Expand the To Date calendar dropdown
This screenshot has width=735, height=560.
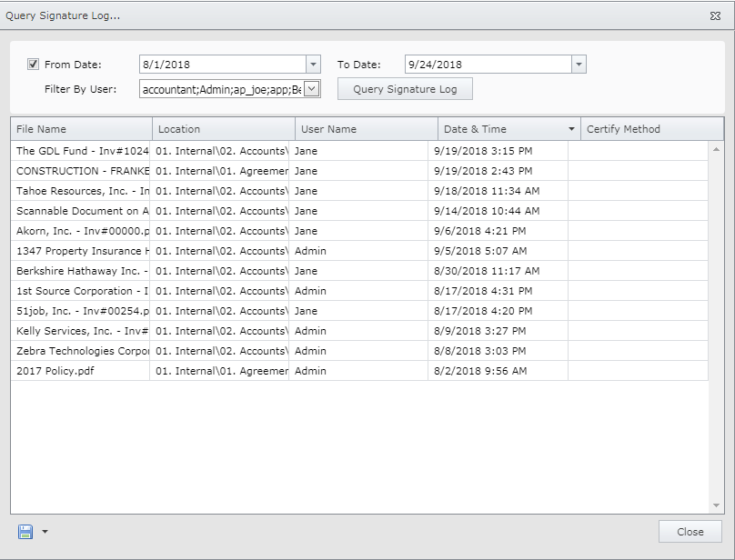[579, 65]
